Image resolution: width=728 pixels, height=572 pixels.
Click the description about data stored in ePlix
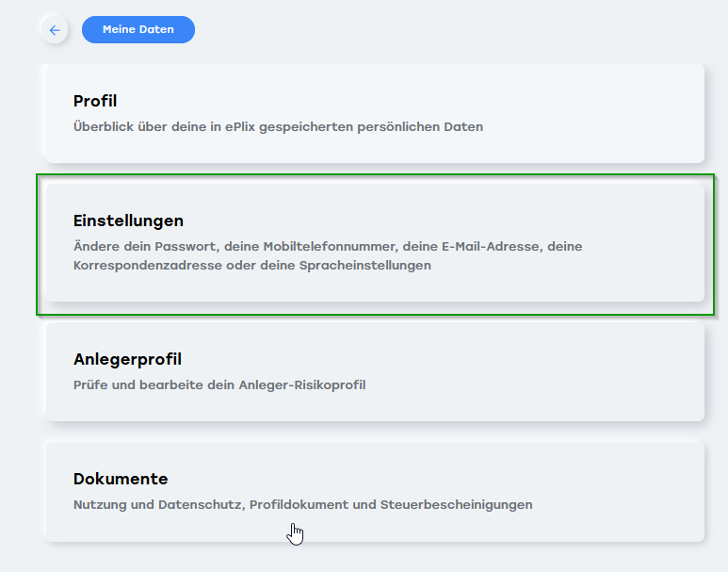pyautogui.click(x=278, y=127)
